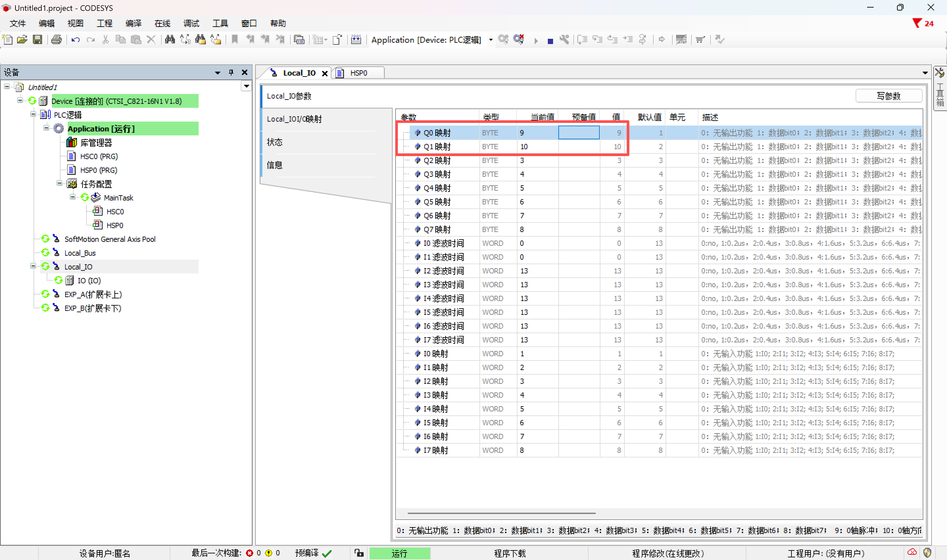Click the Copy icon in toolbar

coord(120,40)
